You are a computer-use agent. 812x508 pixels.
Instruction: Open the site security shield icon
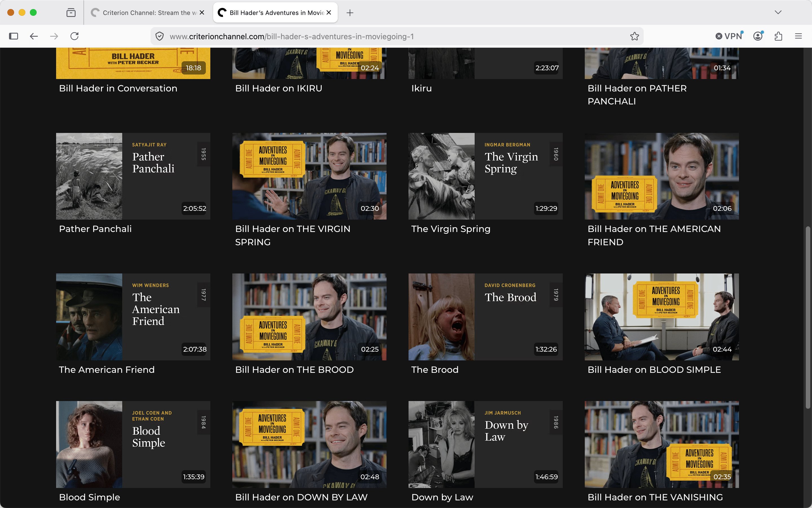(160, 36)
